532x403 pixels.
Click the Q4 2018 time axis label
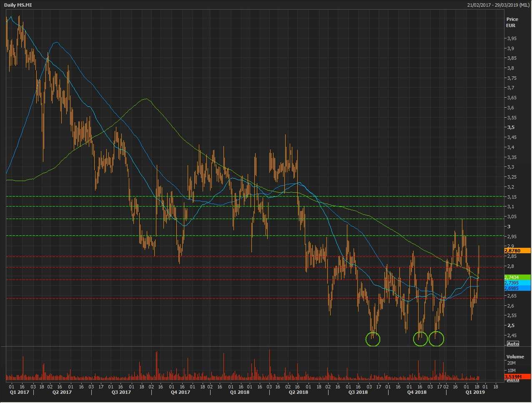point(417,392)
